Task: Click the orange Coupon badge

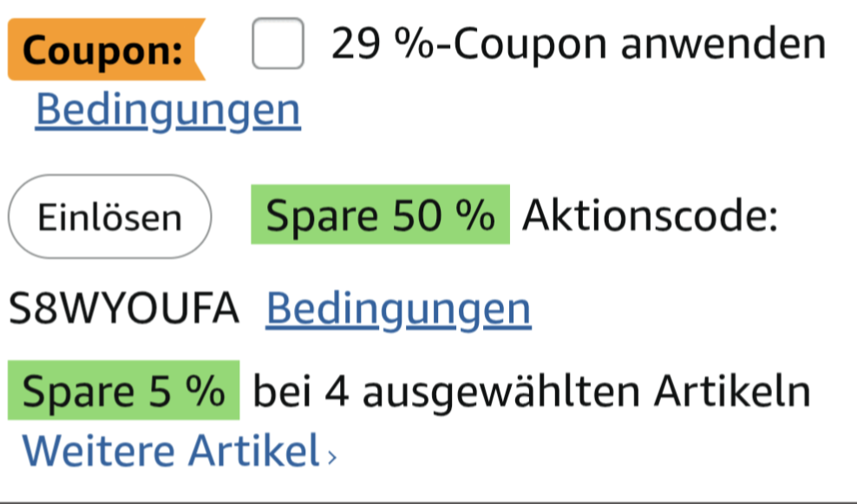Action: click(x=104, y=49)
